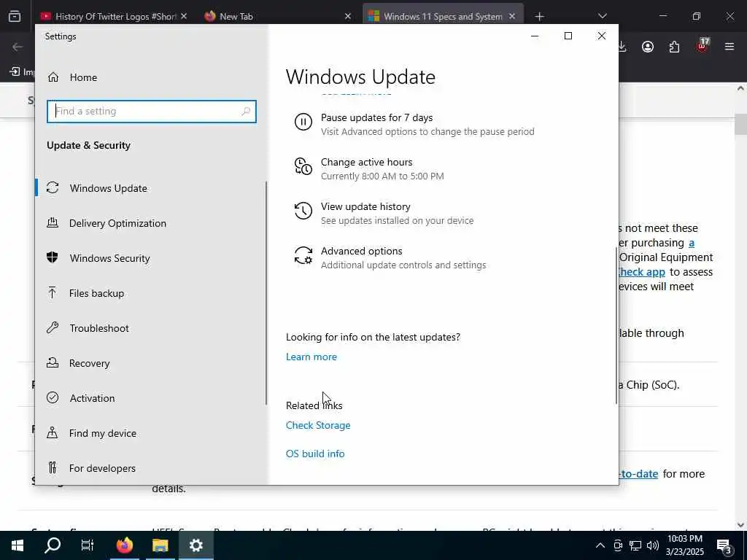Click Firefox View icon in tab bar
The width and height of the screenshot is (747, 560).
pos(15,16)
